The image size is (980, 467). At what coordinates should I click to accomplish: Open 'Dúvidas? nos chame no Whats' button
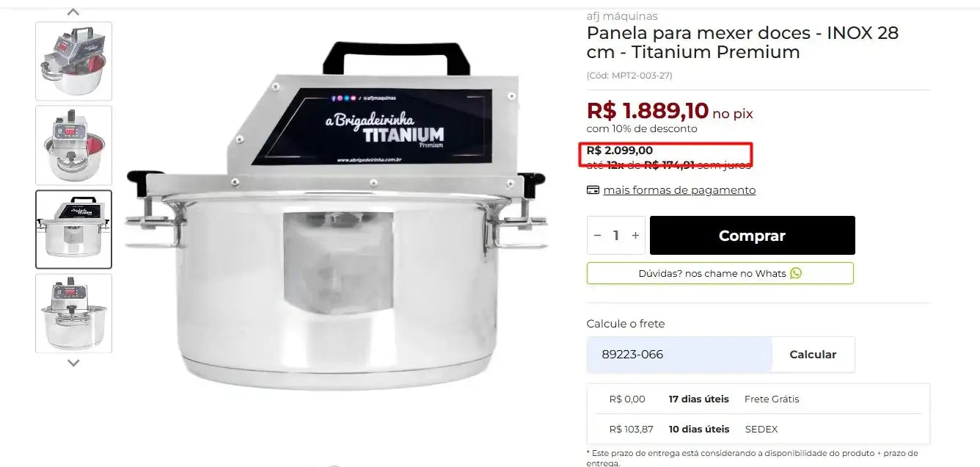coord(720,273)
